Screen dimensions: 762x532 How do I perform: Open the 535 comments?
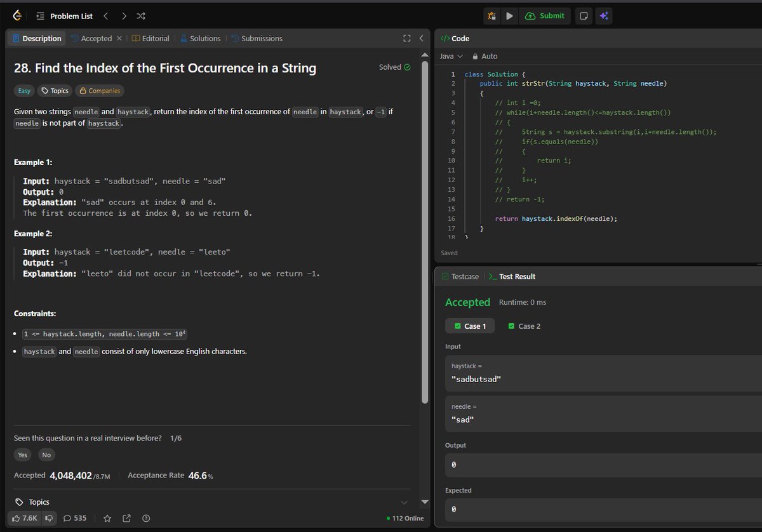[x=75, y=518]
